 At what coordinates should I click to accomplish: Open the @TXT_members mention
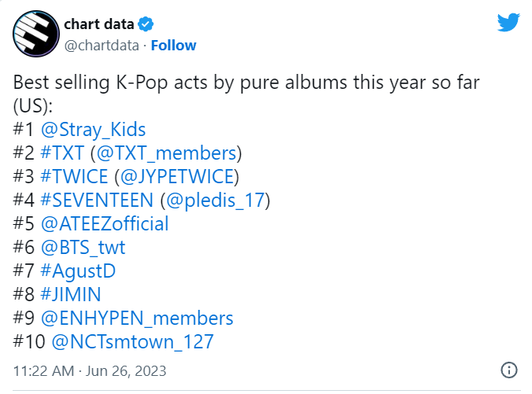point(166,153)
